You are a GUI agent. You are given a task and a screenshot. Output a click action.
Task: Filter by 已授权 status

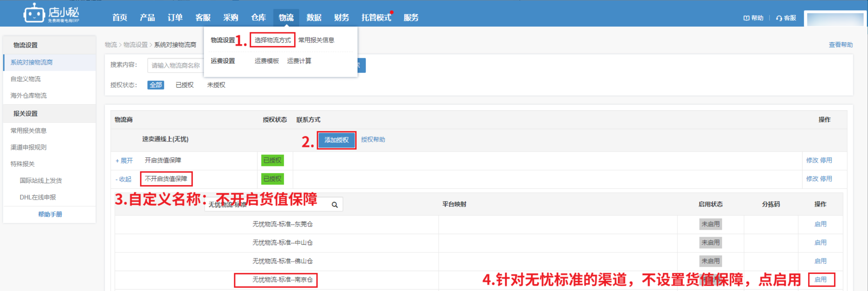pos(184,85)
